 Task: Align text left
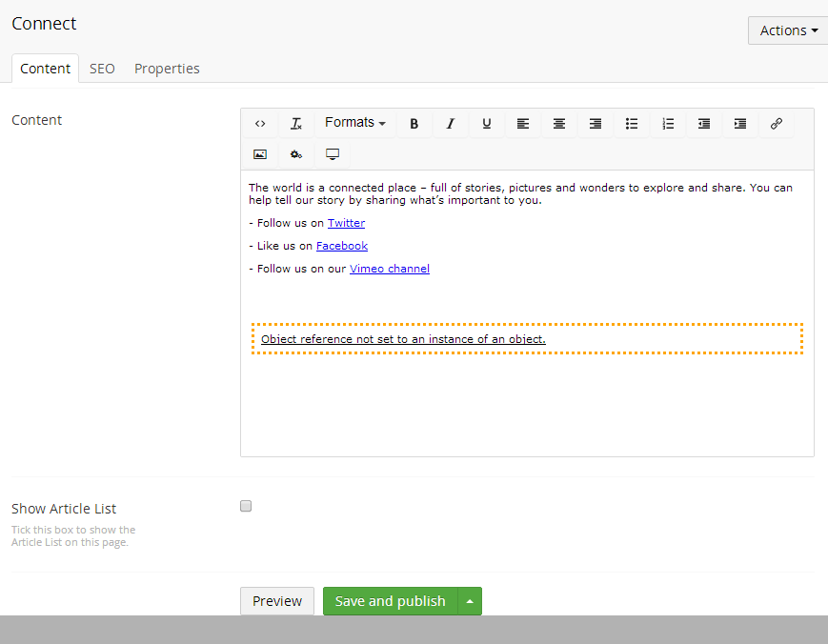click(x=523, y=124)
